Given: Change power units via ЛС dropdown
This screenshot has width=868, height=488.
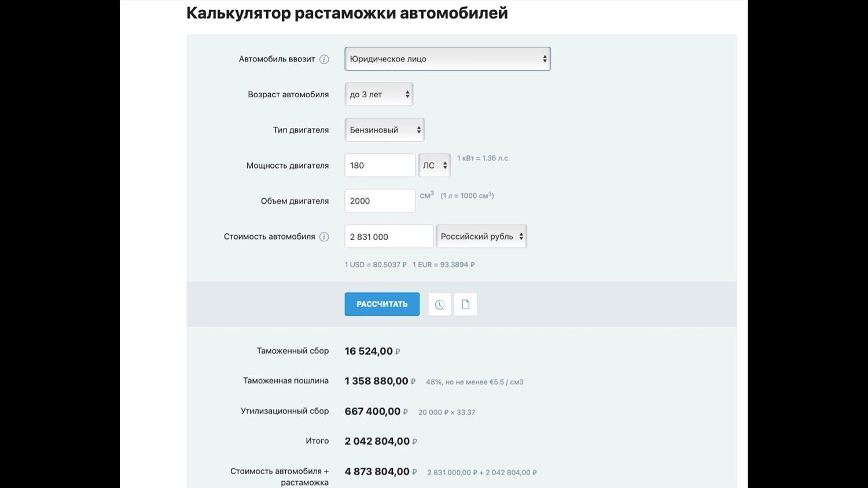Looking at the screenshot, I should pos(434,165).
